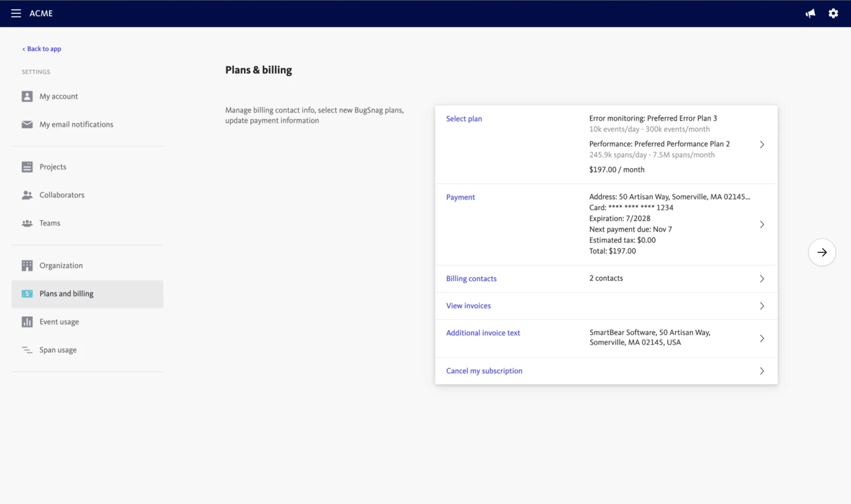The image size is (851, 504).
Task: Click the Additional invoice text link
Action: [483, 333]
